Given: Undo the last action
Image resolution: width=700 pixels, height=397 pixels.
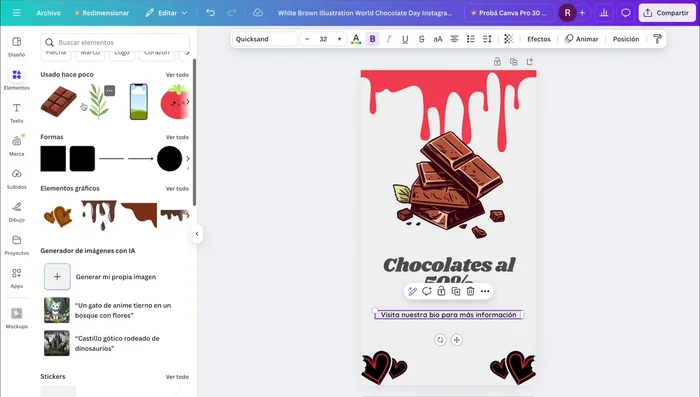Looking at the screenshot, I should 210,13.
